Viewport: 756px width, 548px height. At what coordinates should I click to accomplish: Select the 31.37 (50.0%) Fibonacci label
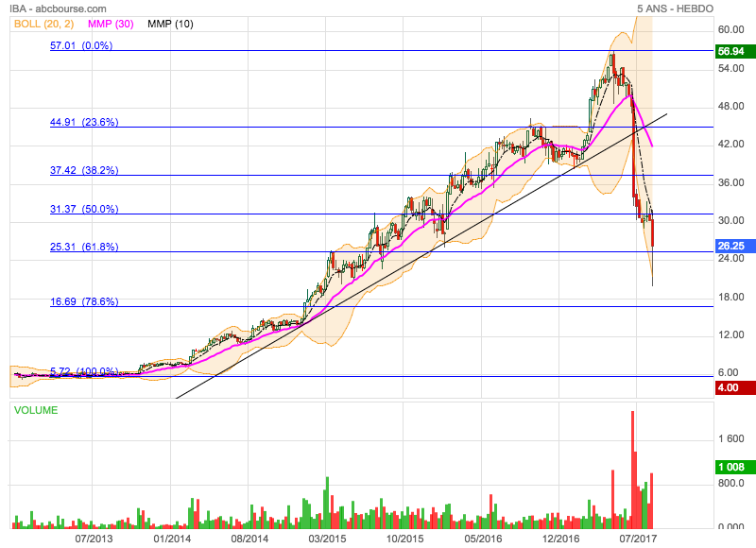click(x=84, y=209)
